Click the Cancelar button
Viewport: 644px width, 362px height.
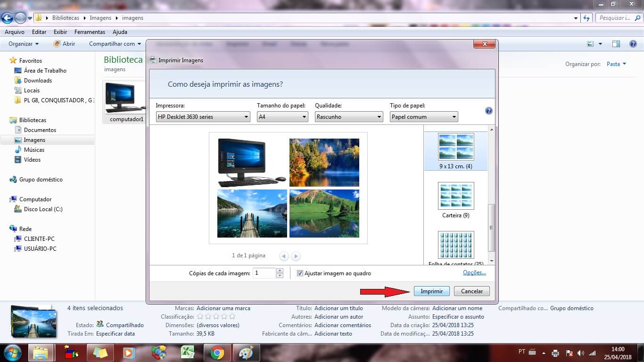(471, 291)
